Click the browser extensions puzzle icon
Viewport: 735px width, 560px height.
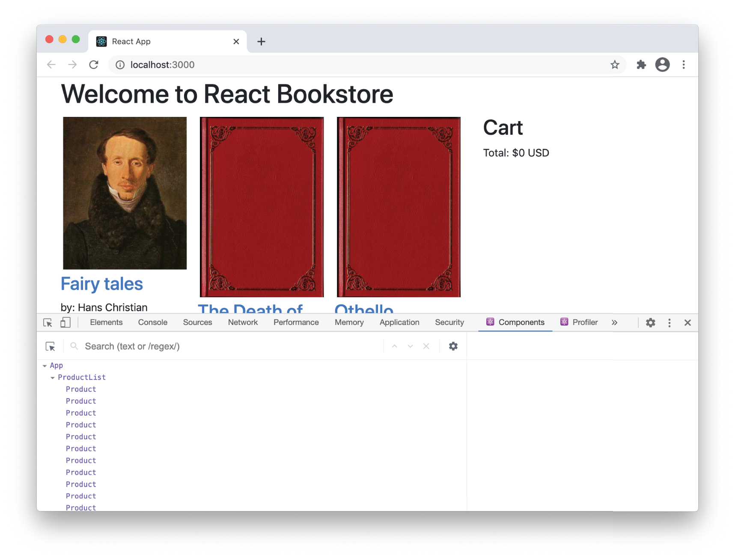click(641, 65)
